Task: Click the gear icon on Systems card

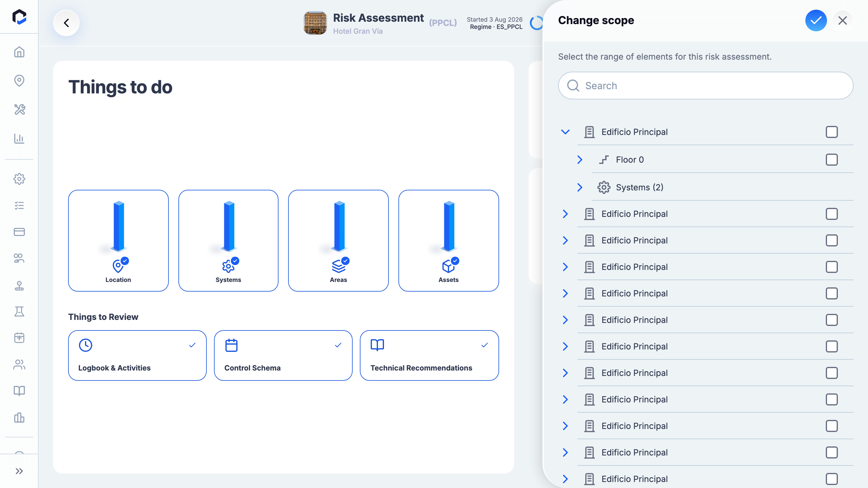Action: coord(228,266)
